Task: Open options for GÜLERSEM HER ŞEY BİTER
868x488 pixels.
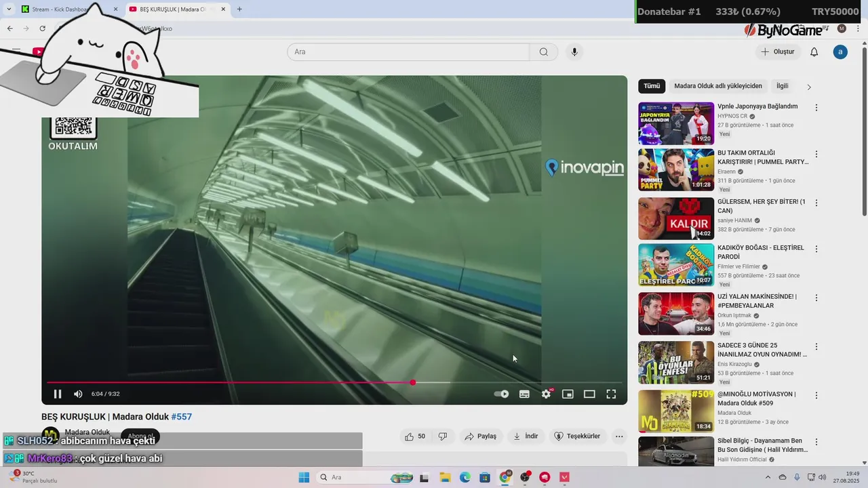Action: coord(816,203)
